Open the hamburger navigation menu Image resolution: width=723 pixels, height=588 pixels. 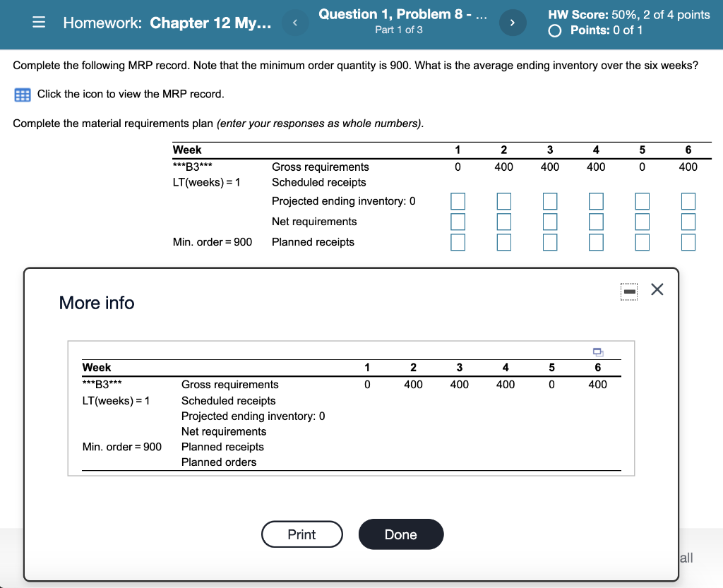tap(39, 22)
